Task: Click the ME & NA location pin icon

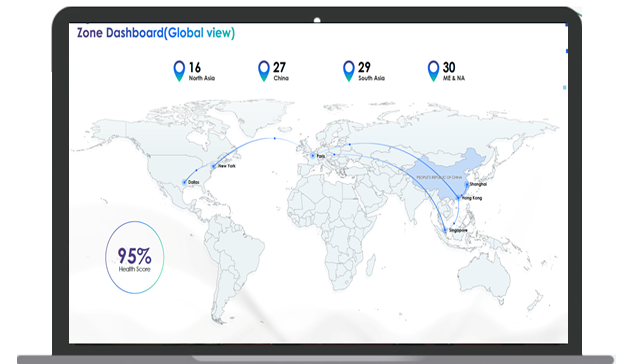Action: pyautogui.click(x=433, y=71)
